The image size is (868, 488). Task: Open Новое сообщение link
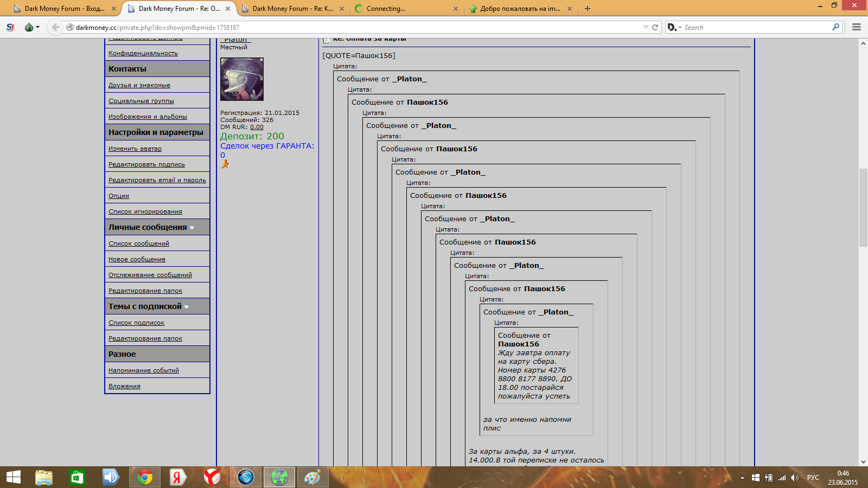(137, 259)
